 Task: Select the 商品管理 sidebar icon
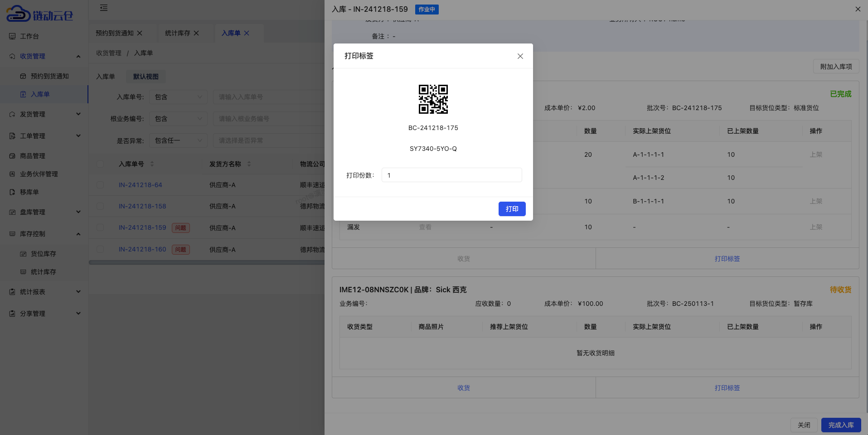(11, 155)
